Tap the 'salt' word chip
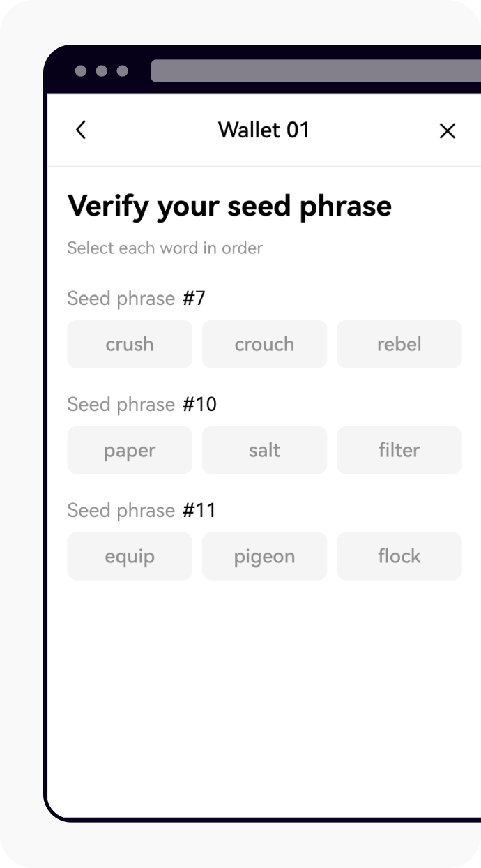The image size is (481, 868). click(x=264, y=450)
